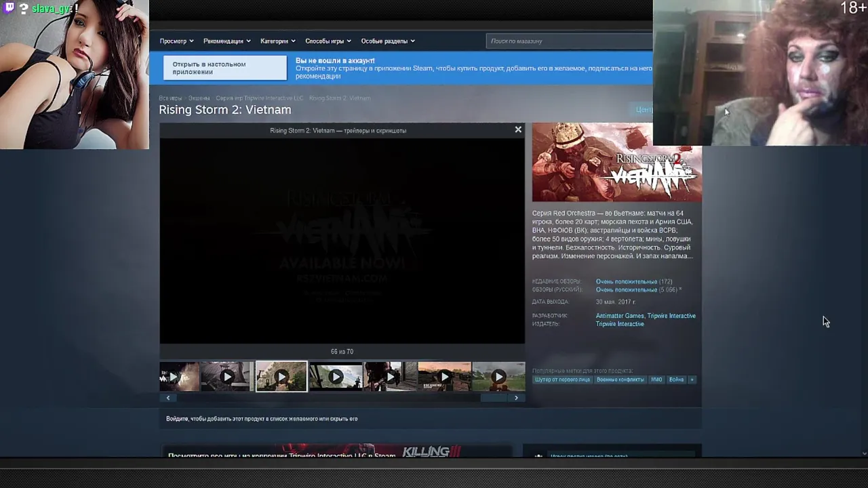The height and width of the screenshot is (488, 868).
Task: Click Открыть в настольном приложении button
Action: pos(224,68)
